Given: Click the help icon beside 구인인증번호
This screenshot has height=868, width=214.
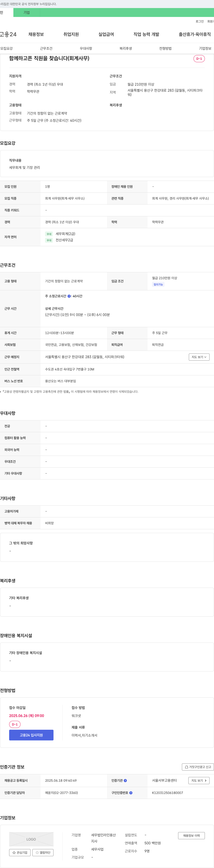Looking at the screenshot, I should coord(131,793).
